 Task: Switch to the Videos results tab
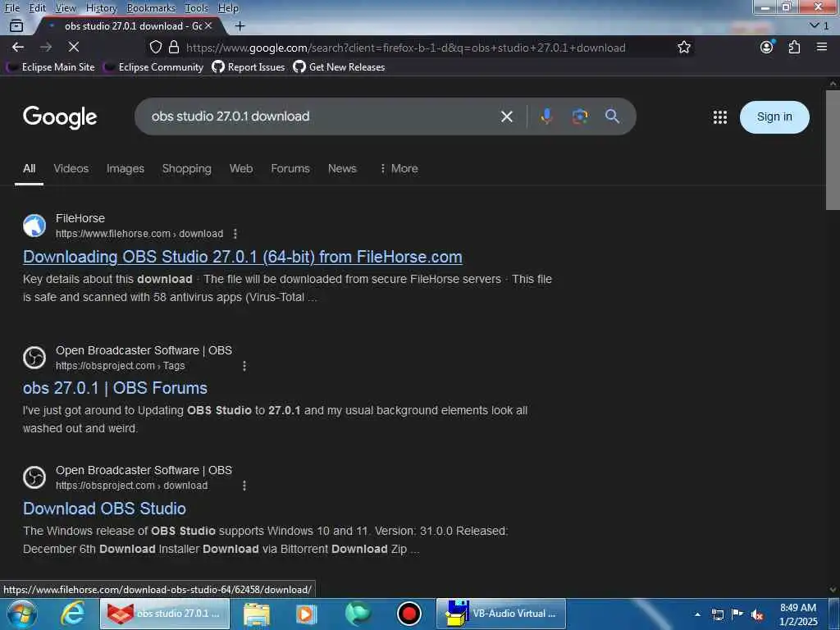(x=71, y=168)
